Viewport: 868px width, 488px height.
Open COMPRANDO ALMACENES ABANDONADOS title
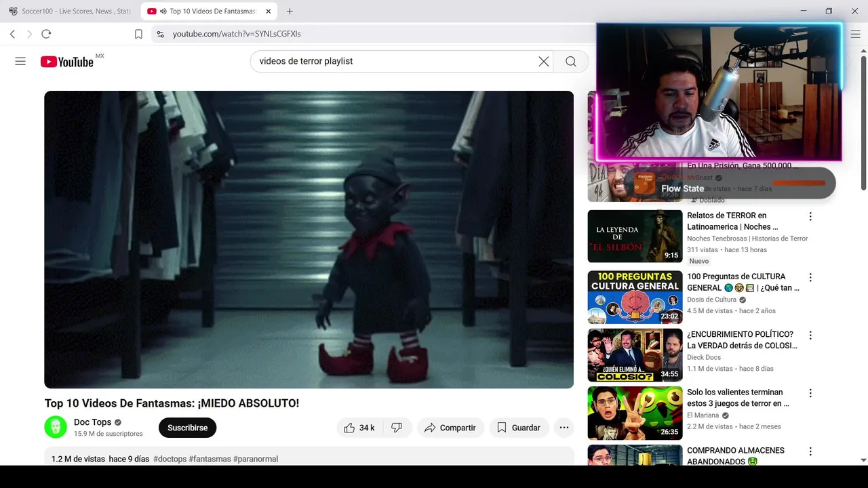click(x=736, y=455)
